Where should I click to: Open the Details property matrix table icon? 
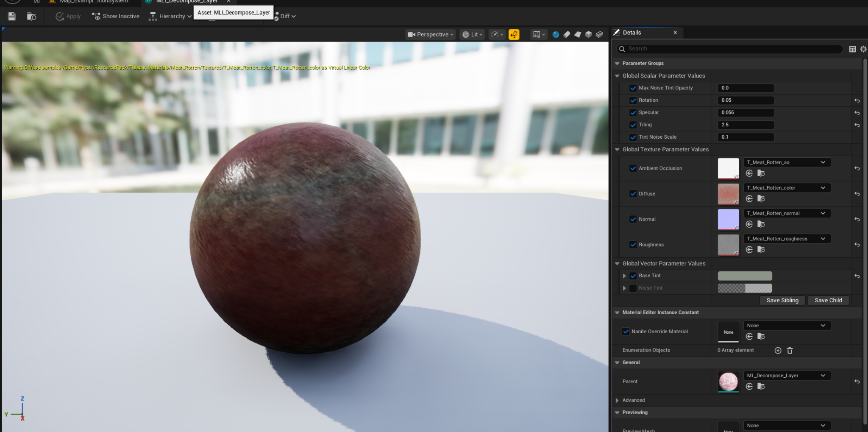pyautogui.click(x=852, y=49)
